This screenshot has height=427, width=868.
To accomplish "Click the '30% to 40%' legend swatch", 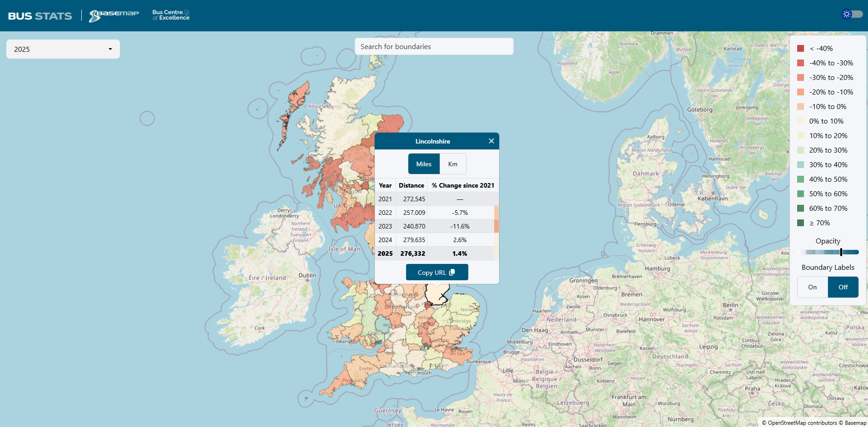I will (x=800, y=165).
